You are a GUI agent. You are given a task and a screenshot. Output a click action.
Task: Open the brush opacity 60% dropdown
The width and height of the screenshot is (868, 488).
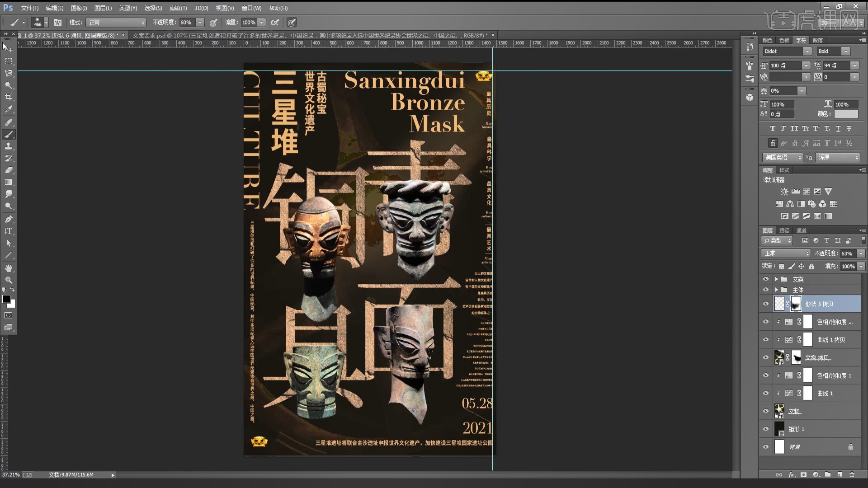200,23
